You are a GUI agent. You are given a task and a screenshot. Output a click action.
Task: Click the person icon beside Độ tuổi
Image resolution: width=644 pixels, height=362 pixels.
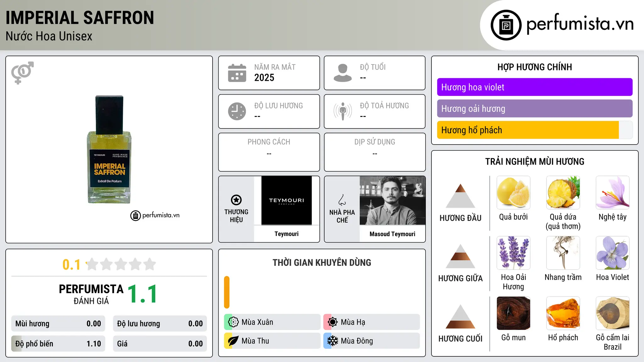(x=343, y=73)
